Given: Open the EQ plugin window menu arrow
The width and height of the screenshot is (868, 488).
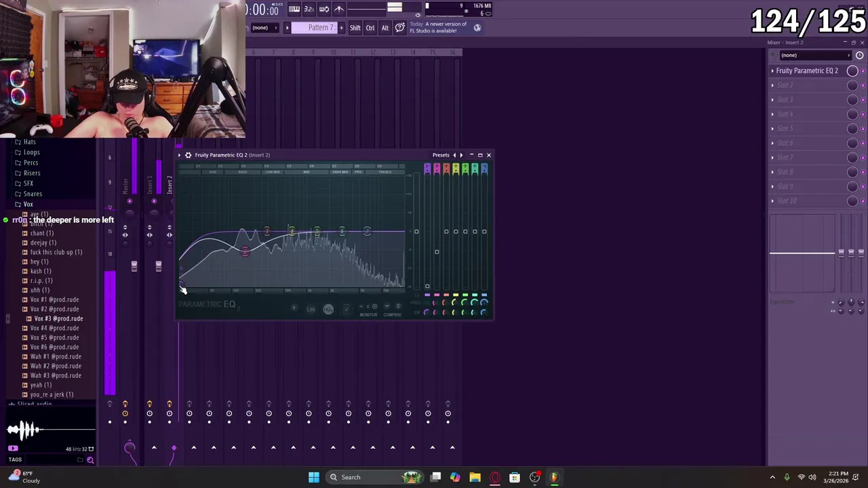Looking at the screenshot, I should pos(180,155).
